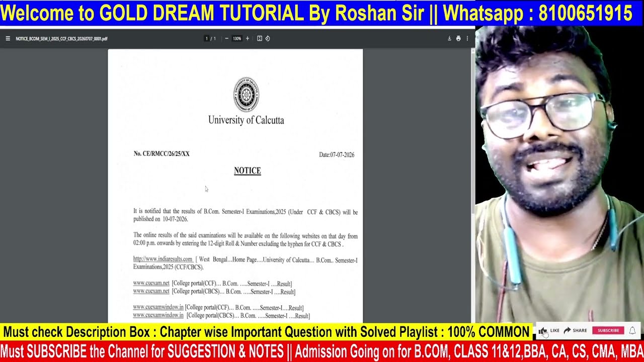
Task: Click the "published on 10-07-2026" text
Action: (160, 219)
